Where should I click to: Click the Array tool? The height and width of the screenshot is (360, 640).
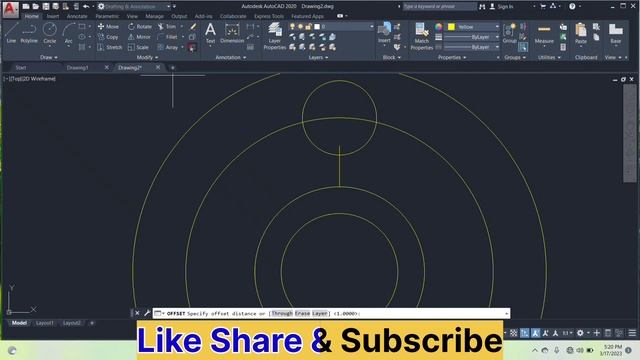click(x=168, y=47)
